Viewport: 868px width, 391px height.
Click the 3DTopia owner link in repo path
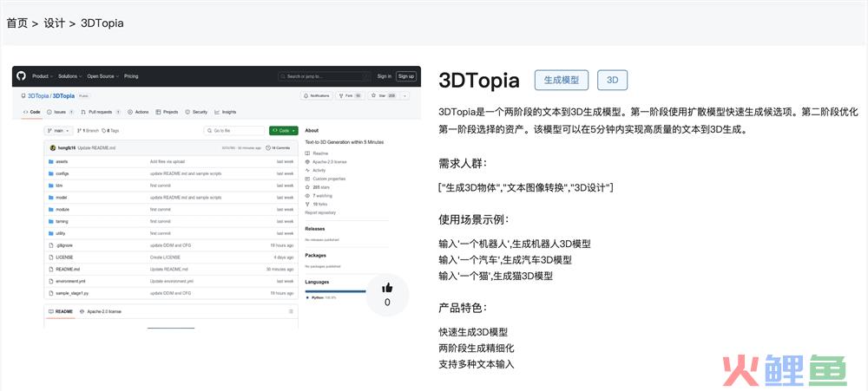(x=38, y=95)
